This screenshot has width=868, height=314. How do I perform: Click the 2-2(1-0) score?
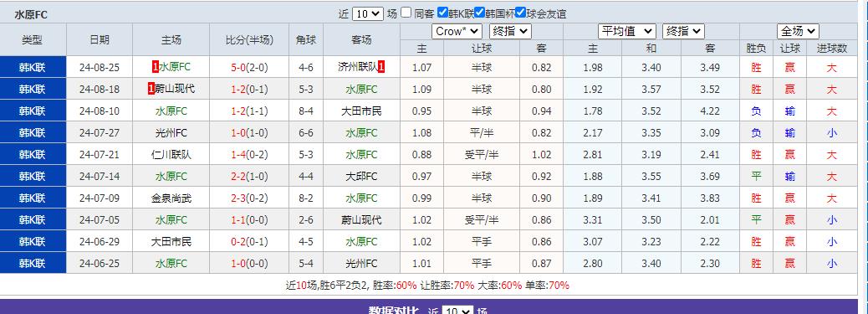(x=249, y=177)
